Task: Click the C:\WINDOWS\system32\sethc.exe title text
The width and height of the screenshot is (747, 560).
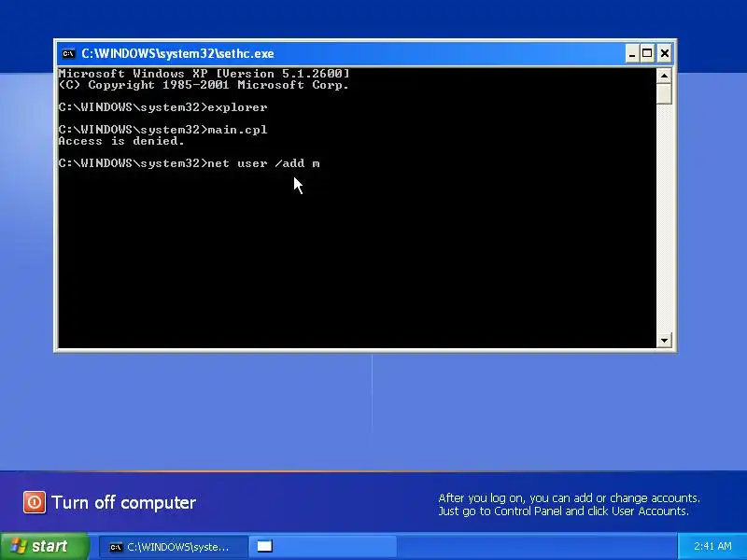Action: coord(177,53)
